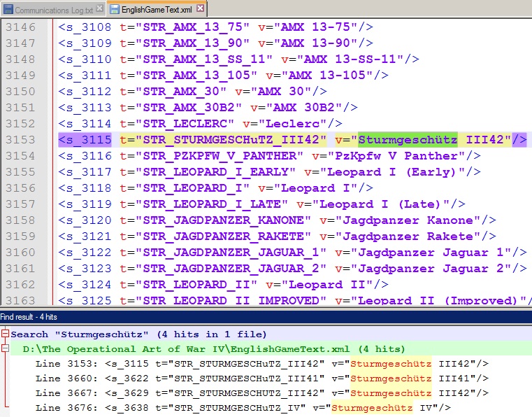The width and height of the screenshot is (532, 417).
Task: Collapse the Search "Sturmgeschütz" results node
Action: [x=5, y=334]
